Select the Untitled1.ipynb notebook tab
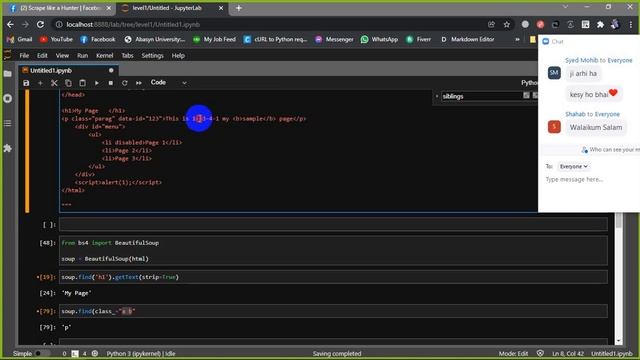640x360 pixels. coord(68,70)
